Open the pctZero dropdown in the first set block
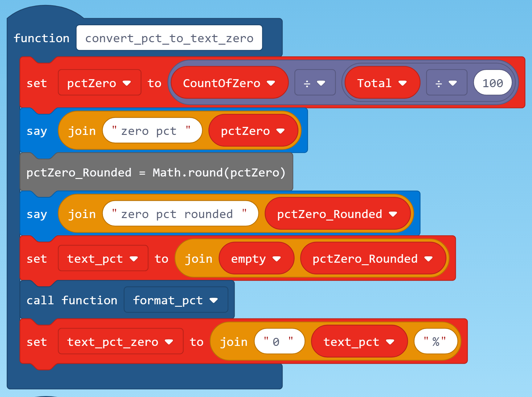The height and width of the screenshot is (397, 532). pos(100,83)
